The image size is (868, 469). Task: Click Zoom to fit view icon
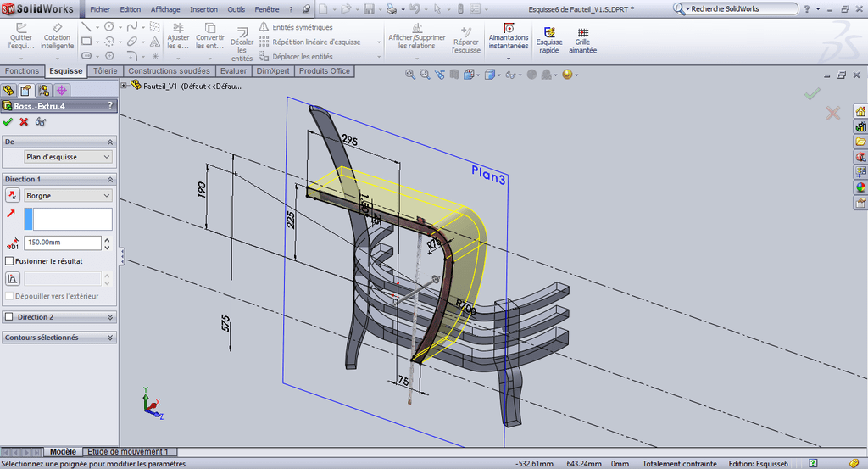(409, 74)
